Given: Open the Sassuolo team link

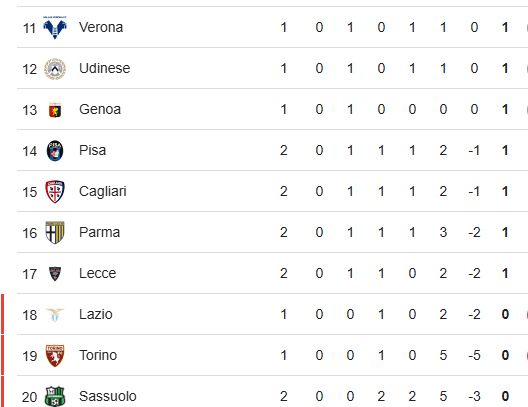Looking at the screenshot, I should (108, 396).
